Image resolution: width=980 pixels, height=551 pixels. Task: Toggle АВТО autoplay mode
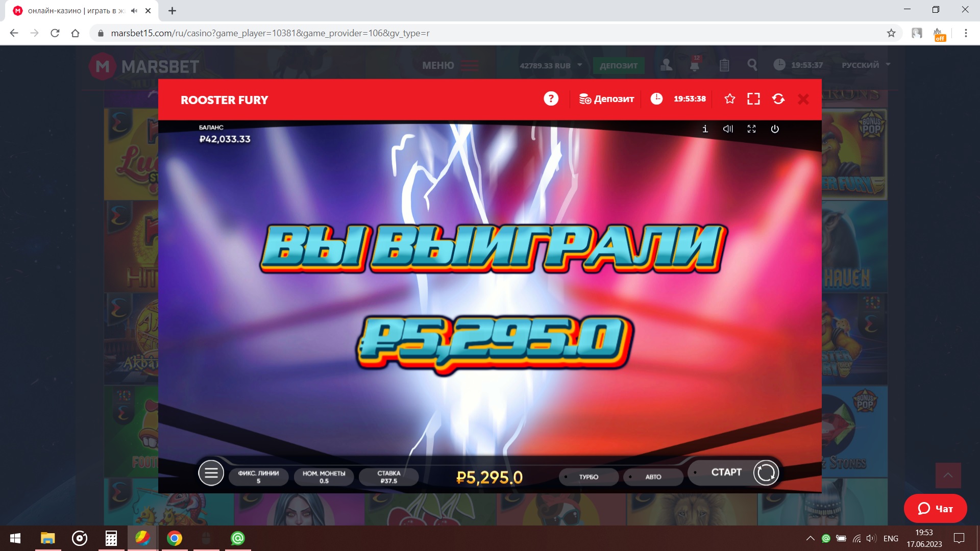[653, 477]
